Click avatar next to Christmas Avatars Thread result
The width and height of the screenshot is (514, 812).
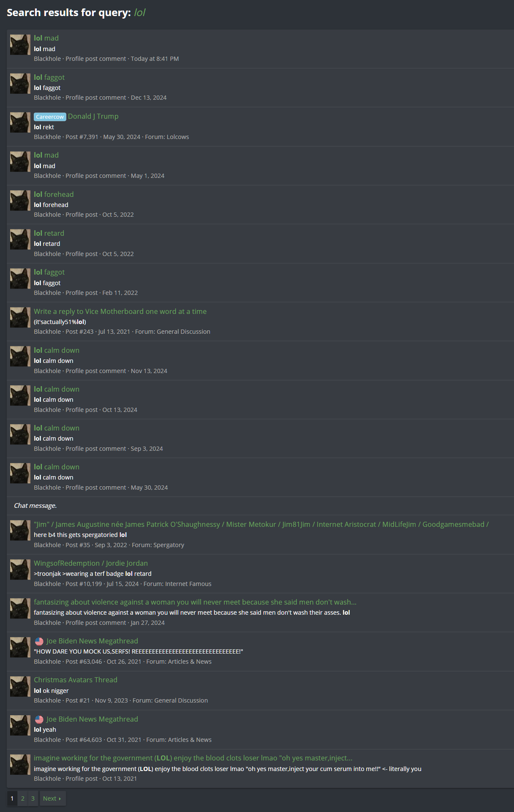[x=20, y=687]
